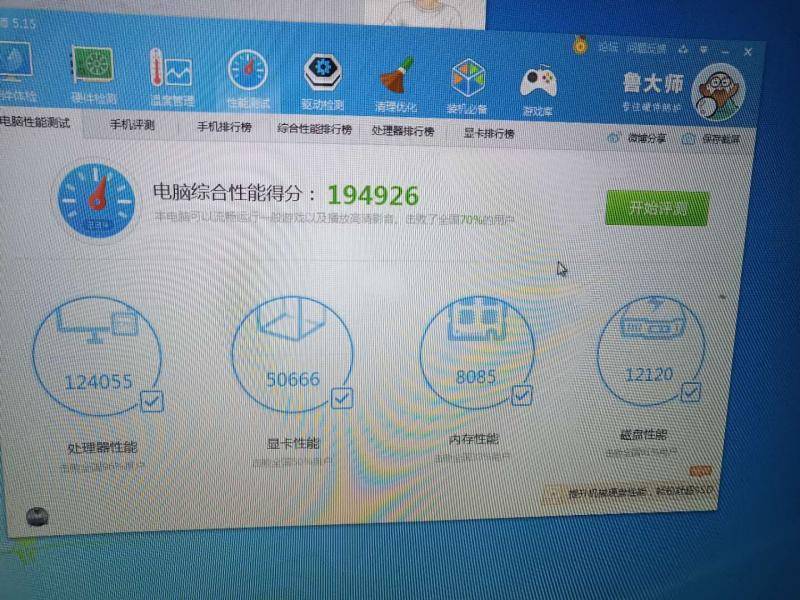Toggle the 磁盘性能 checkbox

pos(691,392)
